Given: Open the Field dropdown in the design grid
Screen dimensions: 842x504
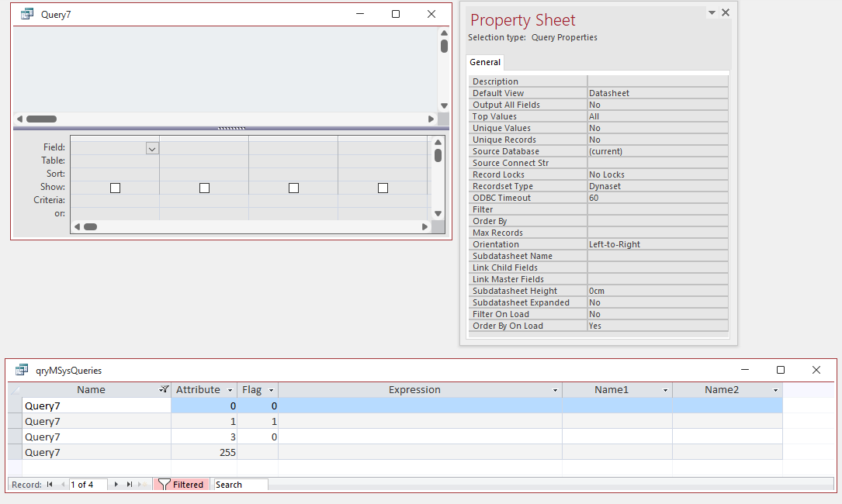Looking at the screenshot, I should coord(152,149).
